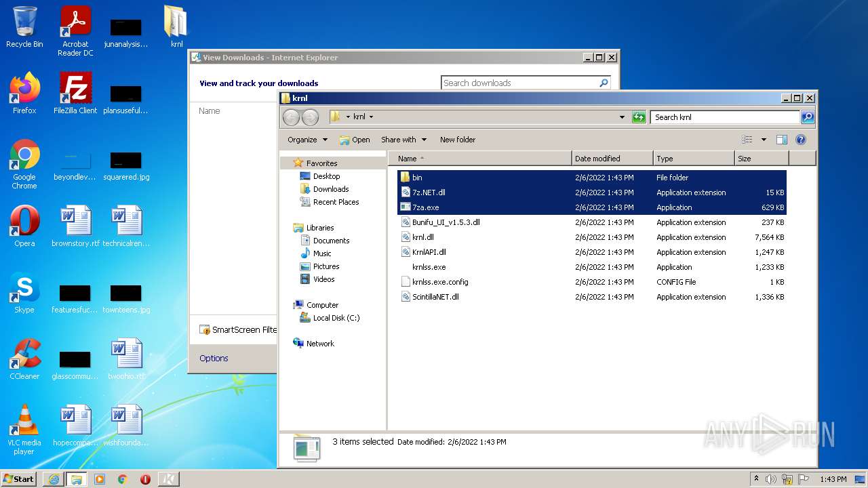Open Opera browser shortcut
Screen dimensions: 868x488
pos(24,226)
